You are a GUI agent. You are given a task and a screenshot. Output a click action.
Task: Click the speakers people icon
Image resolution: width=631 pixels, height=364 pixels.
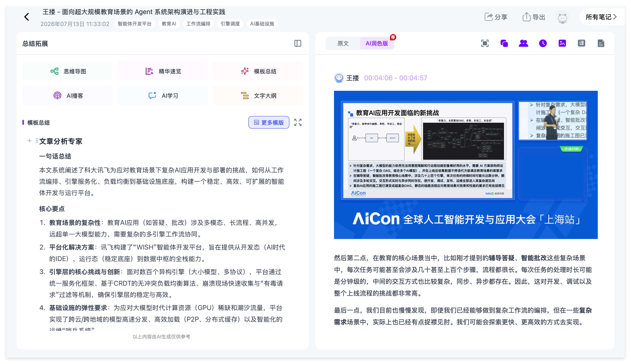523,43
